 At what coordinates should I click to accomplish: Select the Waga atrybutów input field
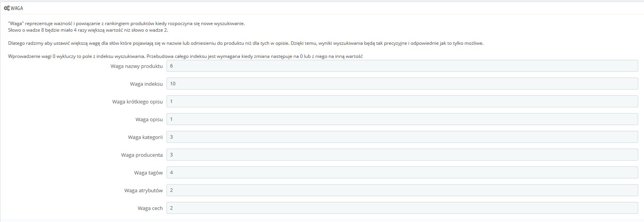[402, 190]
